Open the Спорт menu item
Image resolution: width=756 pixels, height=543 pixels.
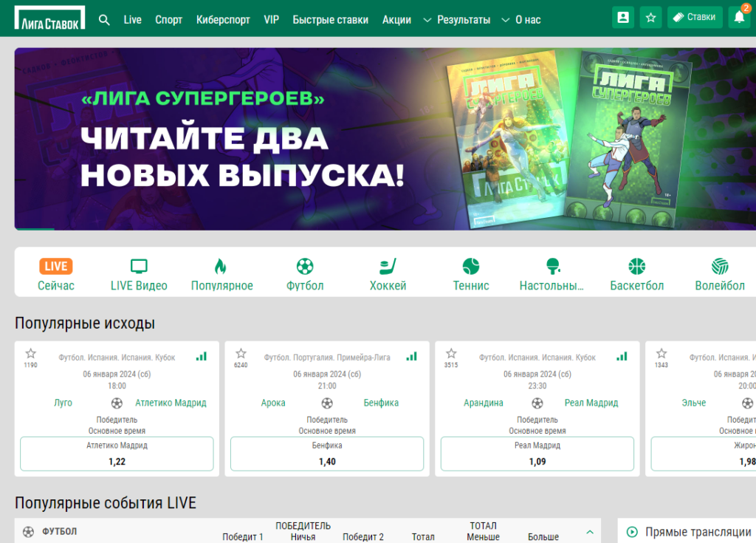(x=169, y=20)
